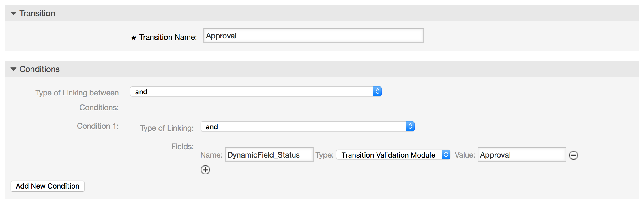The width and height of the screenshot is (644, 203).
Task: Click the Type of Linking label in Condition 1
Action: [167, 128]
